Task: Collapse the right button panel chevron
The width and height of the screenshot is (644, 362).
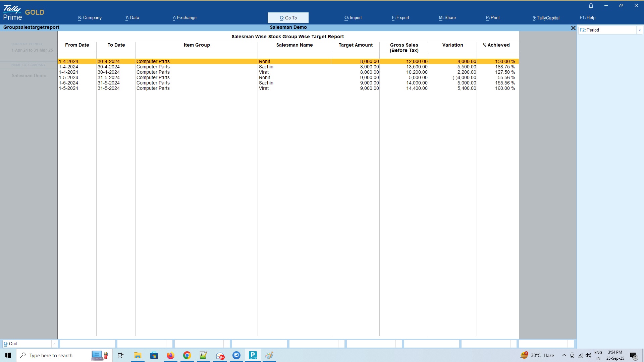Action: tap(640, 30)
